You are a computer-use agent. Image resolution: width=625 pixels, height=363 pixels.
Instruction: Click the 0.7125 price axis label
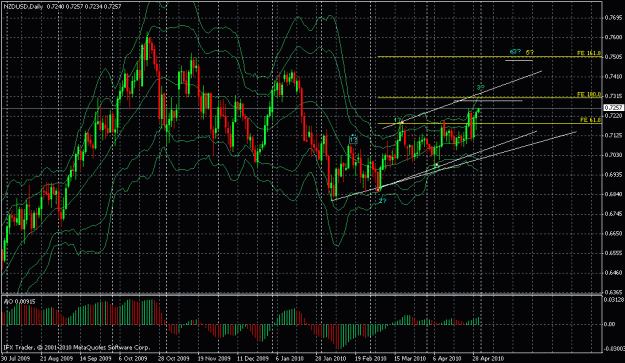[x=614, y=135]
